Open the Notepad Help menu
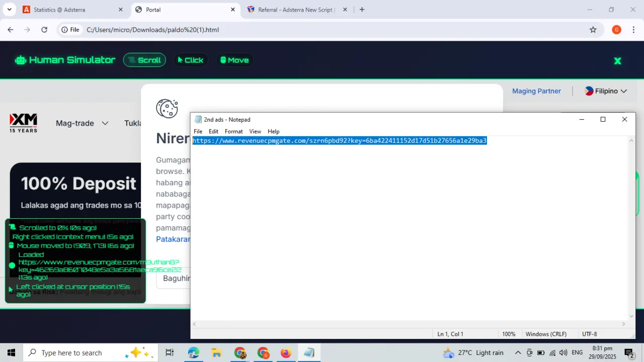This screenshot has width=644, height=362. coord(274,131)
